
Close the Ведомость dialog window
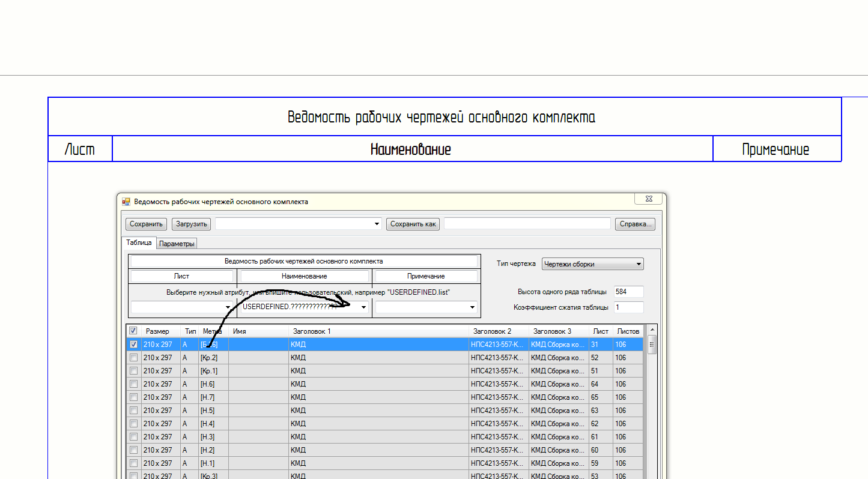pyautogui.click(x=649, y=199)
